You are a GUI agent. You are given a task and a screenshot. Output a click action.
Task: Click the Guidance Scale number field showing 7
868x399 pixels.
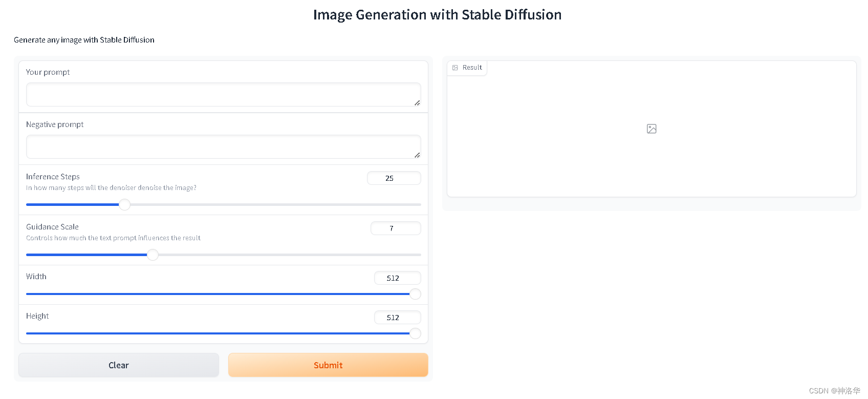(x=395, y=228)
